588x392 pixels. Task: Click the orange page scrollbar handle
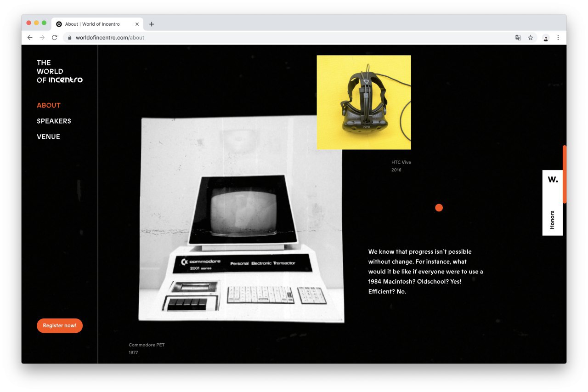(x=565, y=174)
